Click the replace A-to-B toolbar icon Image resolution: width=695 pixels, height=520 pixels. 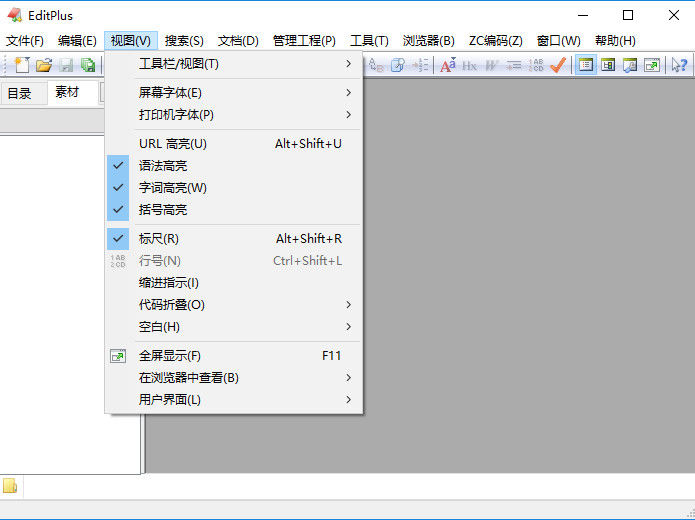pos(376,65)
